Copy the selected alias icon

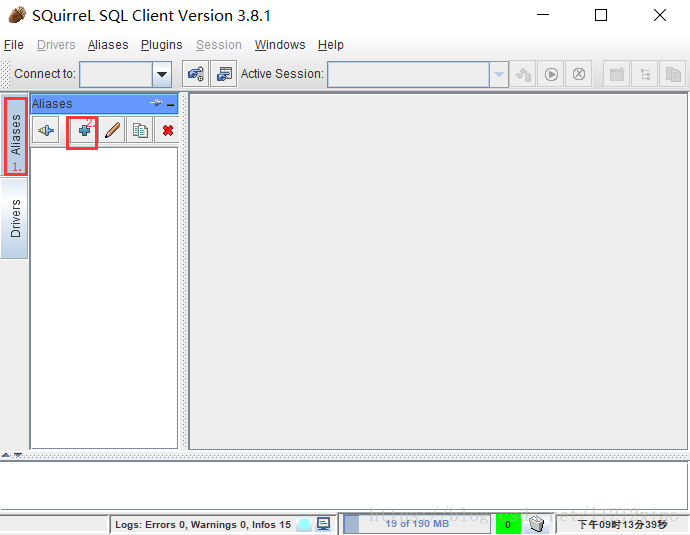point(140,130)
